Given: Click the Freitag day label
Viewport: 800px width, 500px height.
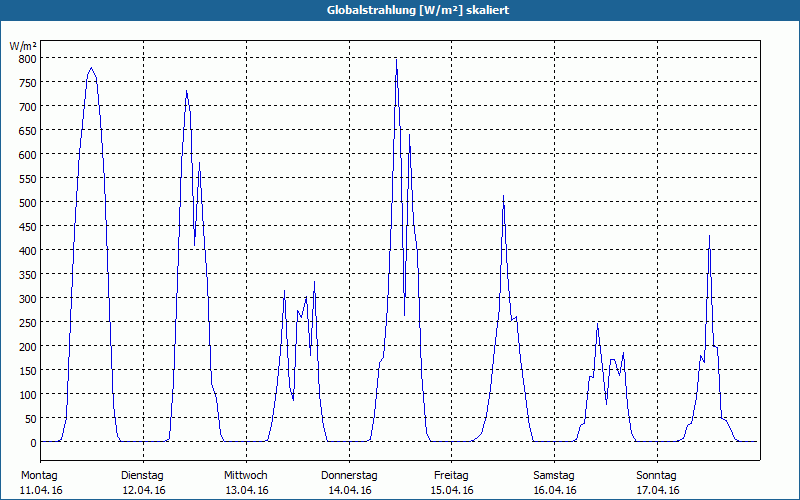Looking at the screenshot, I should point(451,476).
